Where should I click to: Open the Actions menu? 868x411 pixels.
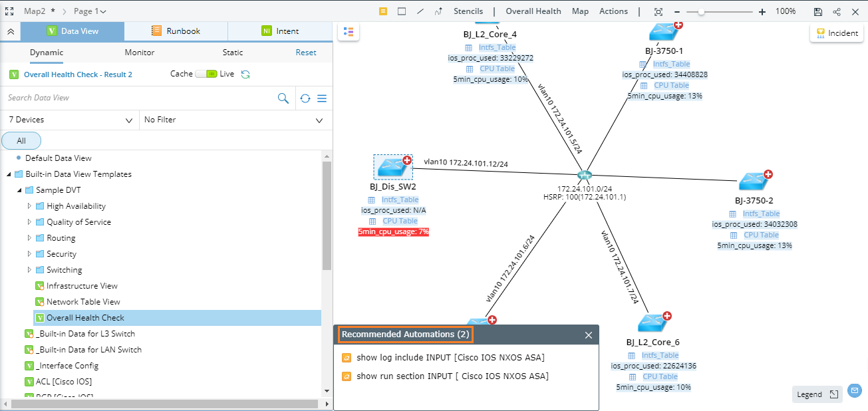613,11
